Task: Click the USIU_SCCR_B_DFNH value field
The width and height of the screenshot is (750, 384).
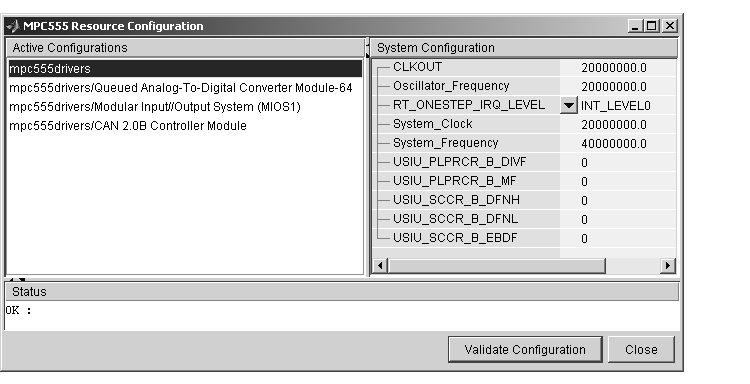Action: coord(618,200)
